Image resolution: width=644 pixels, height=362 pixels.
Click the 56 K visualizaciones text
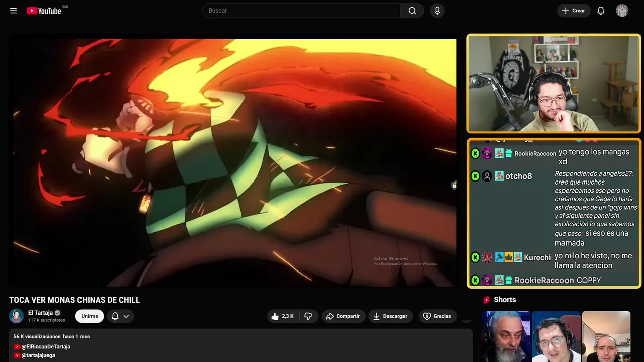37,336
